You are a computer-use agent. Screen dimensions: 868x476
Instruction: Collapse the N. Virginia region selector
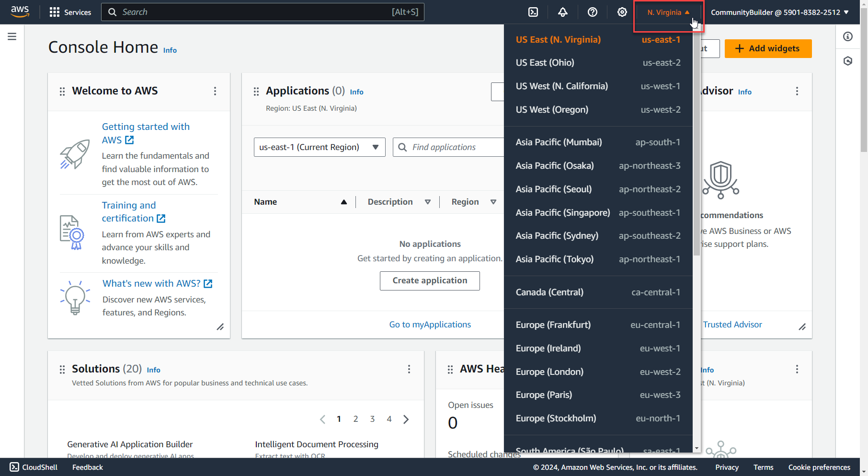668,12
